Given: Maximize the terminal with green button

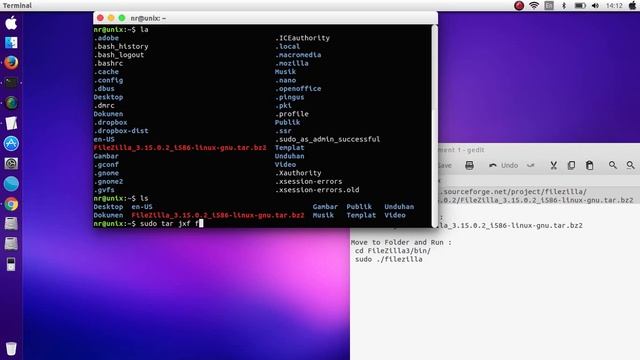Looking at the screenshot, I should tap(122, 18).
